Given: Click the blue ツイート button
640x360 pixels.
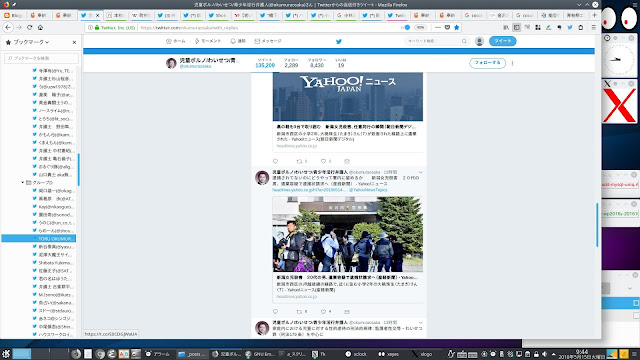Looking at the screenshot, I should pos(502,41).
